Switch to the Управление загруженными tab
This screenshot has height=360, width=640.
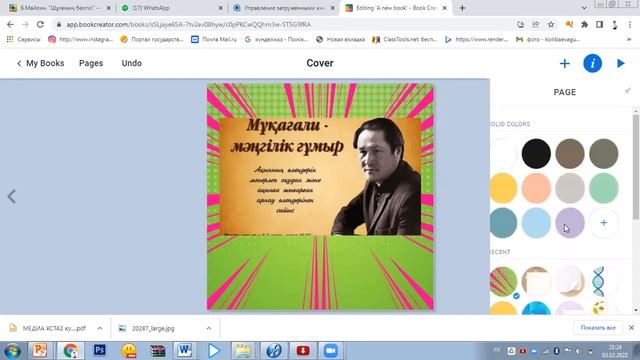click(x=283, y=8)
